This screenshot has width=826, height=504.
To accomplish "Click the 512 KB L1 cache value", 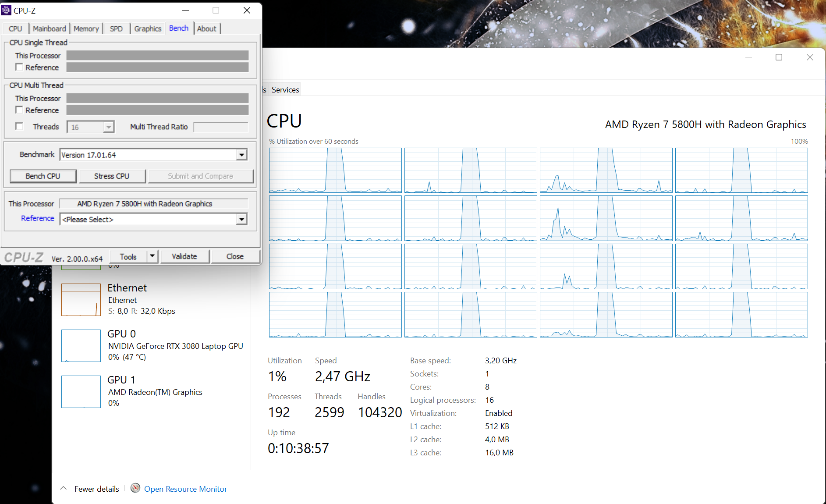I will tap(497, 426).
